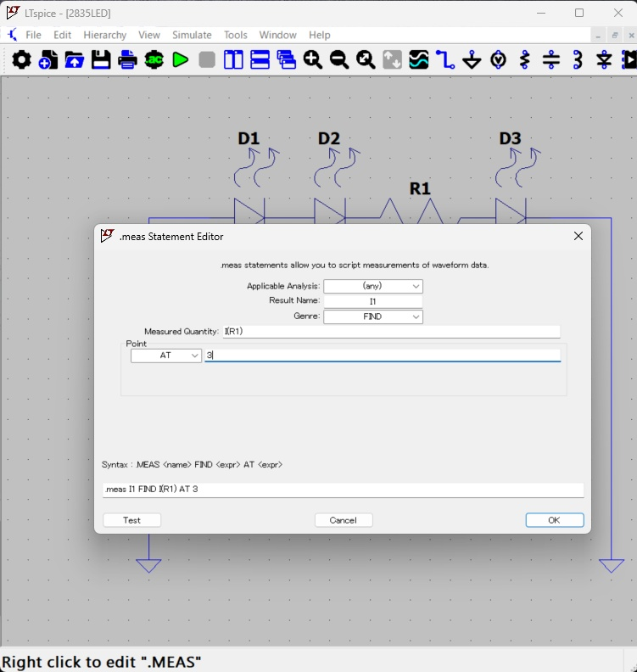The width and height of the screenshot is (637, 672).
Task: Tile windows vertically icon
Action: 233,59
